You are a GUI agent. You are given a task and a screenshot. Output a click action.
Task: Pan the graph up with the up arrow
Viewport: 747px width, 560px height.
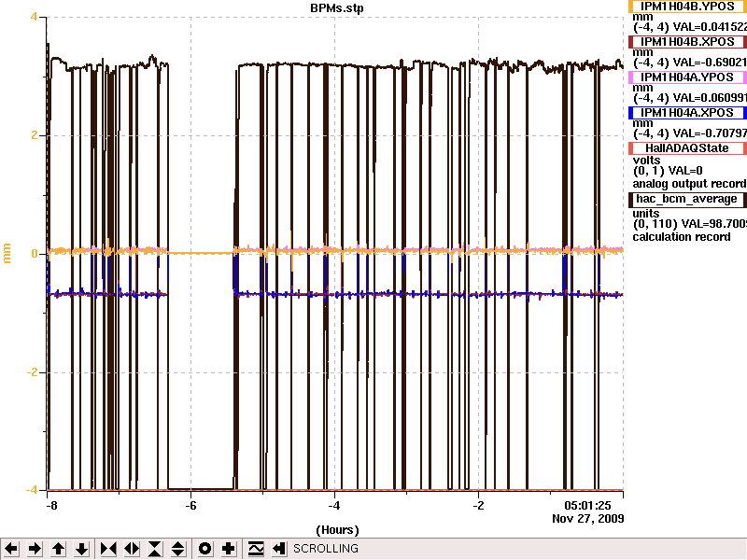click(58, 549)
